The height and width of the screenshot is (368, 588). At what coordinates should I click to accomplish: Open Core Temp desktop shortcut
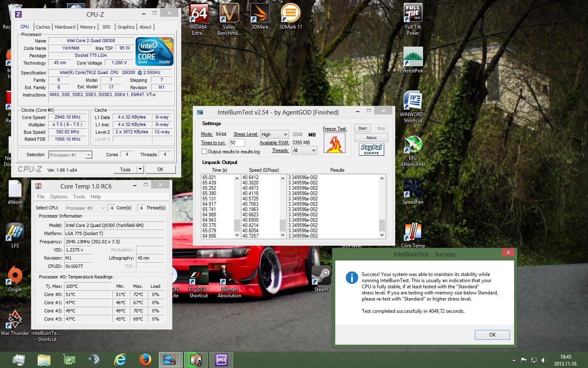[x=413, y=235]
